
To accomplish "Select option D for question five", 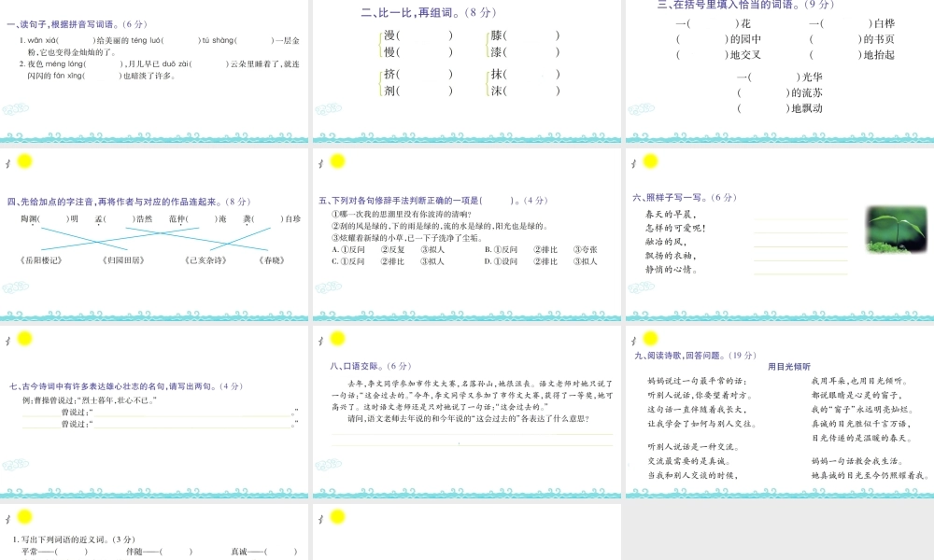I will [487, 260].
